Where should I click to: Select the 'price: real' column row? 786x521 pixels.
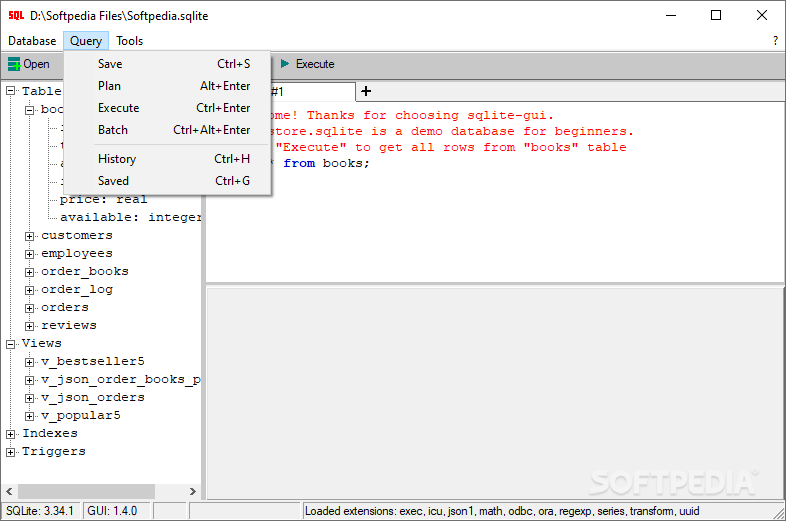[103, 200]
